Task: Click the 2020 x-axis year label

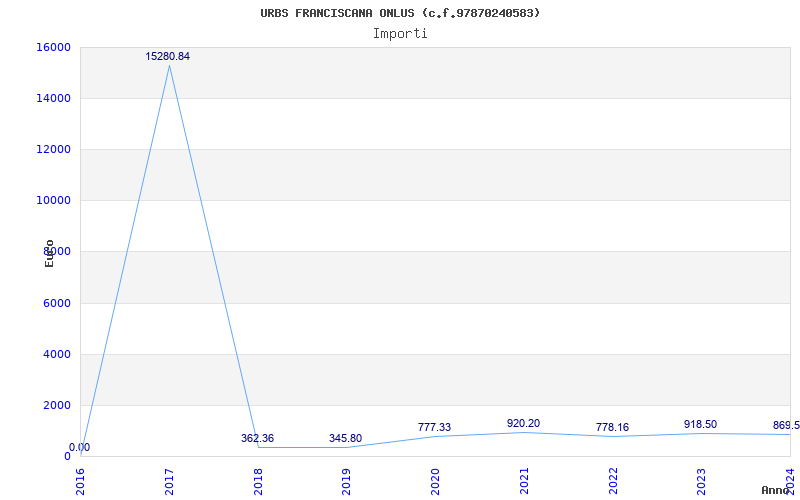Action: tap(436, 482)
